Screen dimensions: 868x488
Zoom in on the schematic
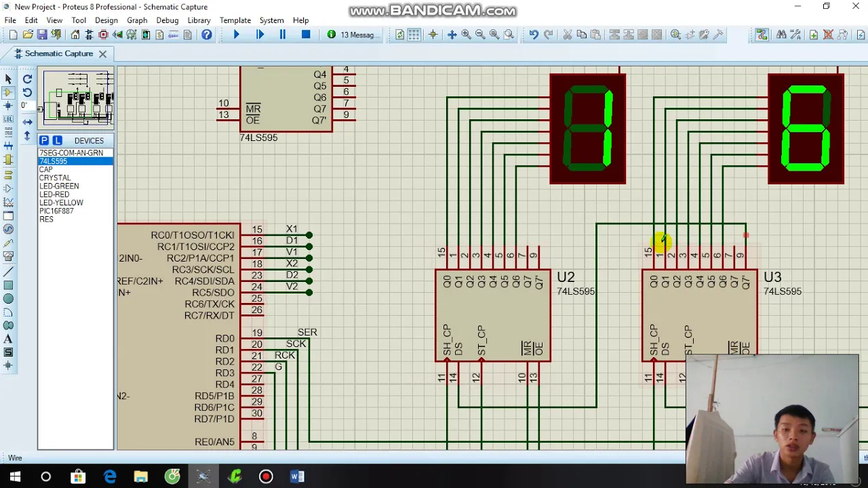(x=466, y=35)
